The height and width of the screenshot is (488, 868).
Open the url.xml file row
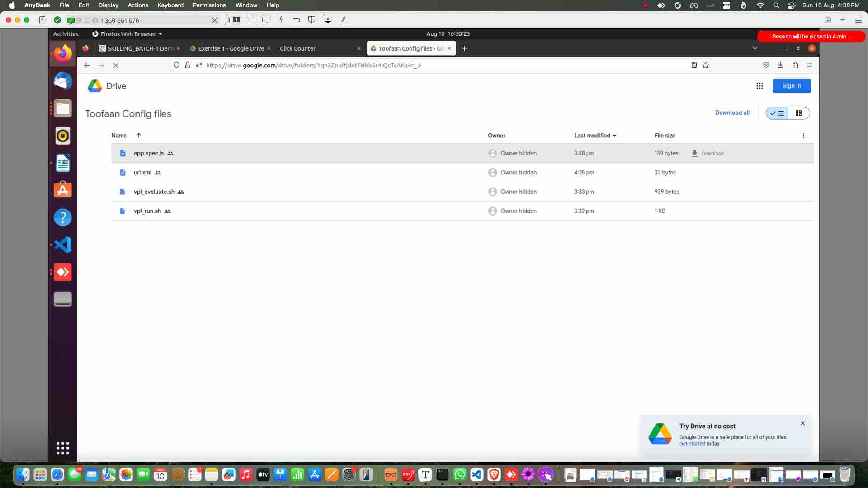click(143, 173)
